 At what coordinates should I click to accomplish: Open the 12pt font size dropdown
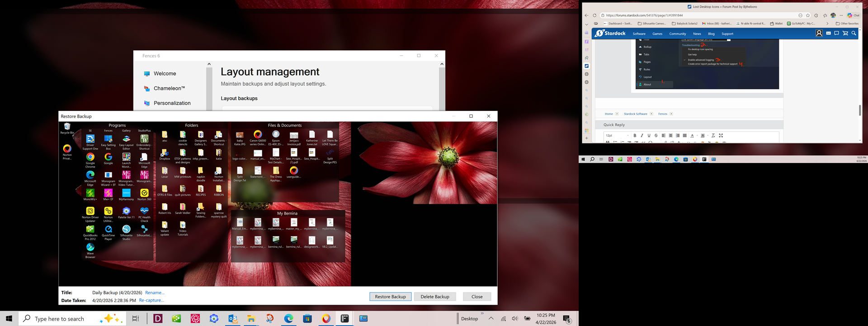pos(617,135)
